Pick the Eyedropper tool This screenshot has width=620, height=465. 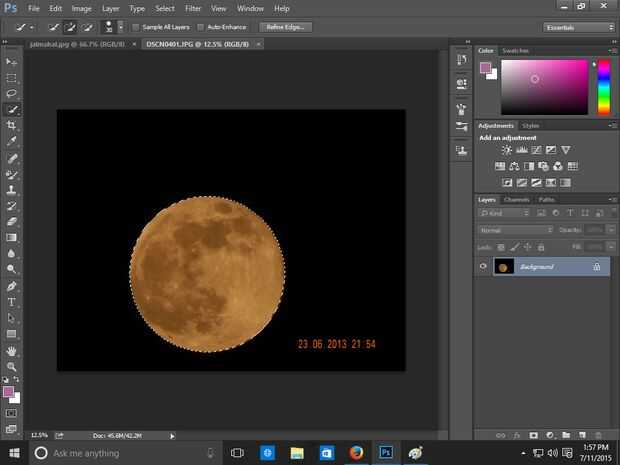[x=12, y=141]
